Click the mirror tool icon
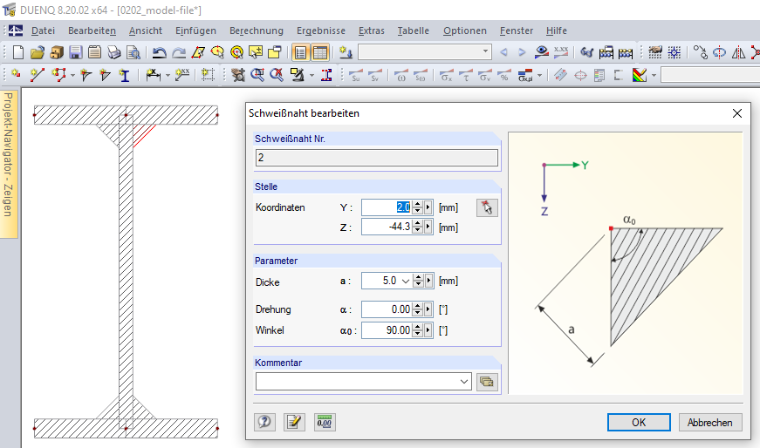 (739, 52)
